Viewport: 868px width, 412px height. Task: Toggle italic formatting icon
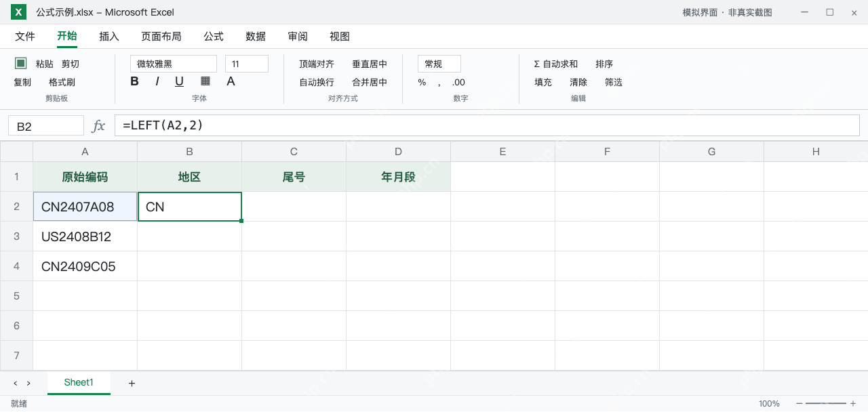[157, 81]
